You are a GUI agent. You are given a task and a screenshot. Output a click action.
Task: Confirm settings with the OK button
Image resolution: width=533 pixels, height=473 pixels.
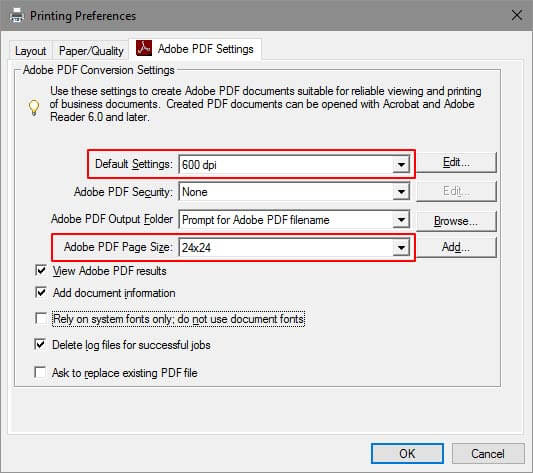[407, 453]
